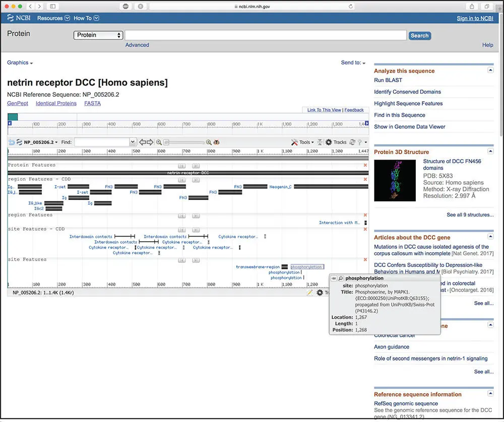Click the zoom slider handle in viewer toolbar
This screenshot has width=504, height=422.
tap(166, 142)
